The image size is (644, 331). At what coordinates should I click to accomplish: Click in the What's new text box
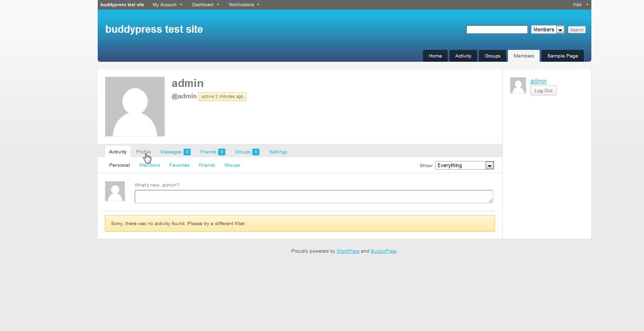(313, 197)
